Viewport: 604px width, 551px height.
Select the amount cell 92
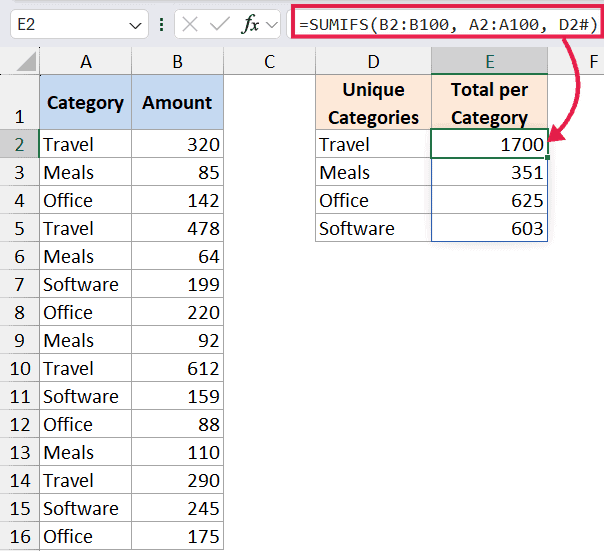(x=177, y=340)
